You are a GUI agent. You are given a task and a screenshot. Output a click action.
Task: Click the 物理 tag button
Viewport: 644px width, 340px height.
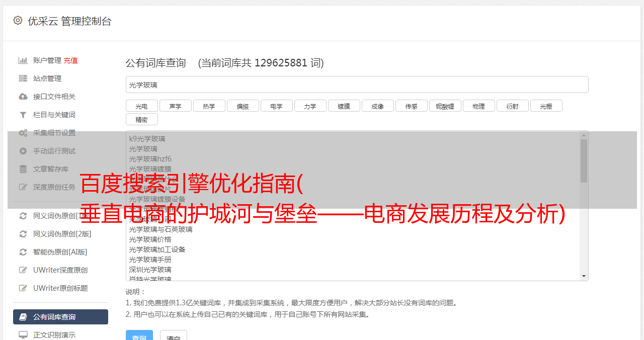click(478, 106)
